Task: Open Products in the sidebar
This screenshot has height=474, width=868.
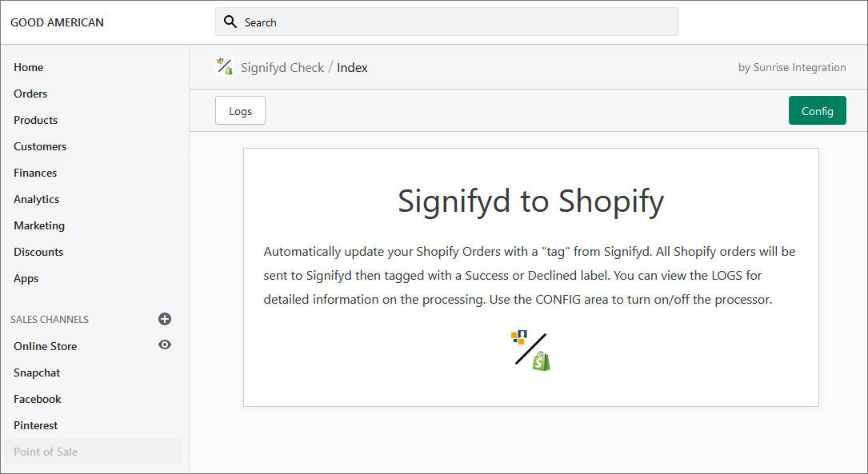Action: 35,120
